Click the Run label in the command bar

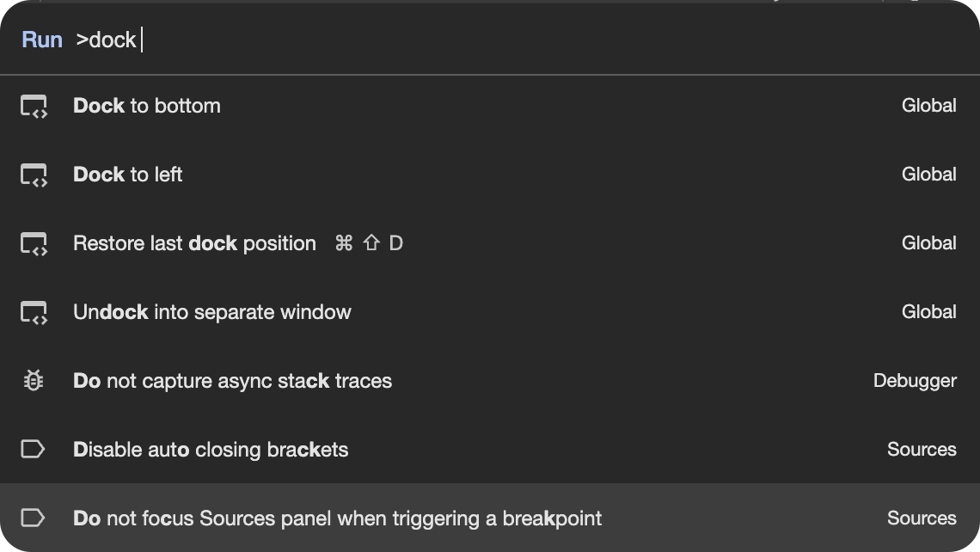tap(41, 39)
